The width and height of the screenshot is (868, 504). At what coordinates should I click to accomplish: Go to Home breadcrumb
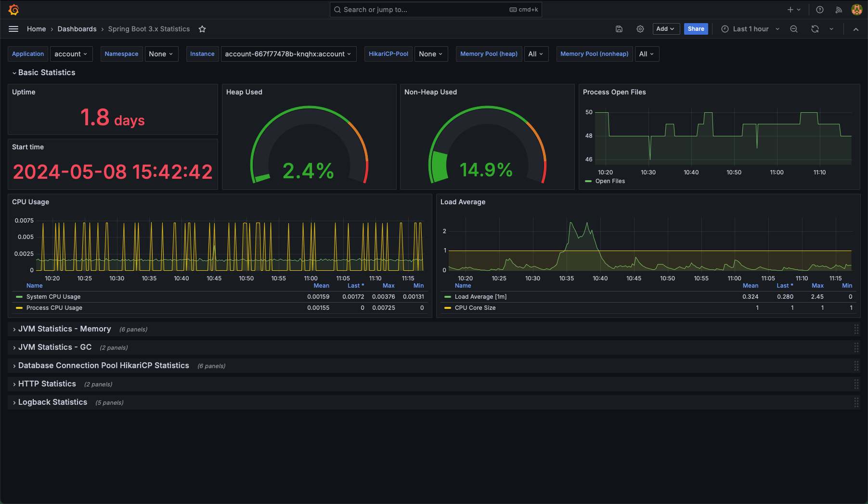point(36,29)
